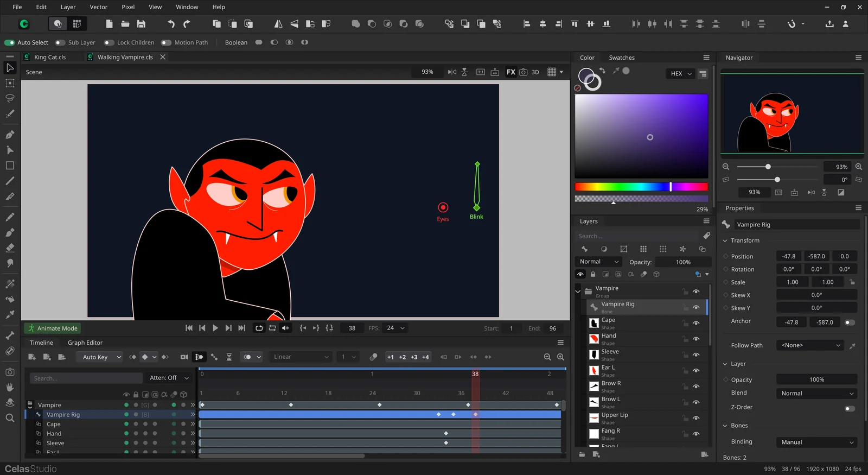Zoom out the Navigator view
868x475 pixels.
[726, 167]
